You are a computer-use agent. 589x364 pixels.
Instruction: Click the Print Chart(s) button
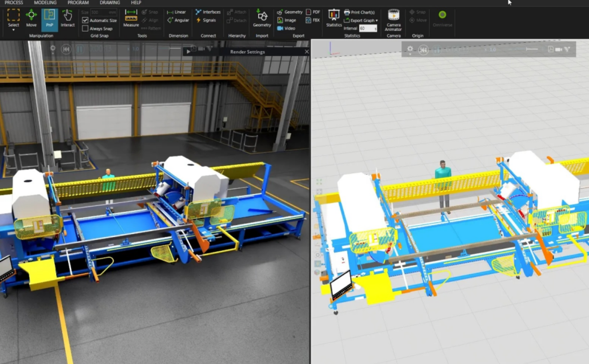click(359, 12)
